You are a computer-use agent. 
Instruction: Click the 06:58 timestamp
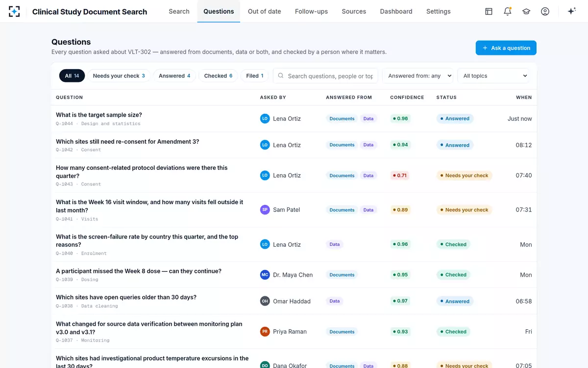(524, 301)
